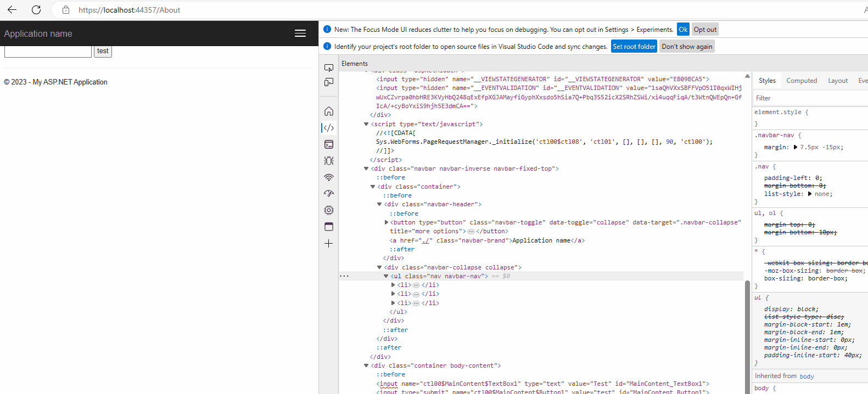The width and height of the screenshot is (868, 394).
Task: Open the Performance gauge icon
Action: tap(329, 194)
